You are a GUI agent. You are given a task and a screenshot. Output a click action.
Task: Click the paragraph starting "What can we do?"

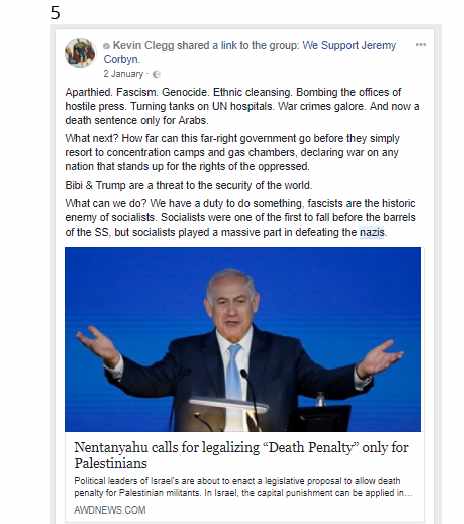[240, 218]
